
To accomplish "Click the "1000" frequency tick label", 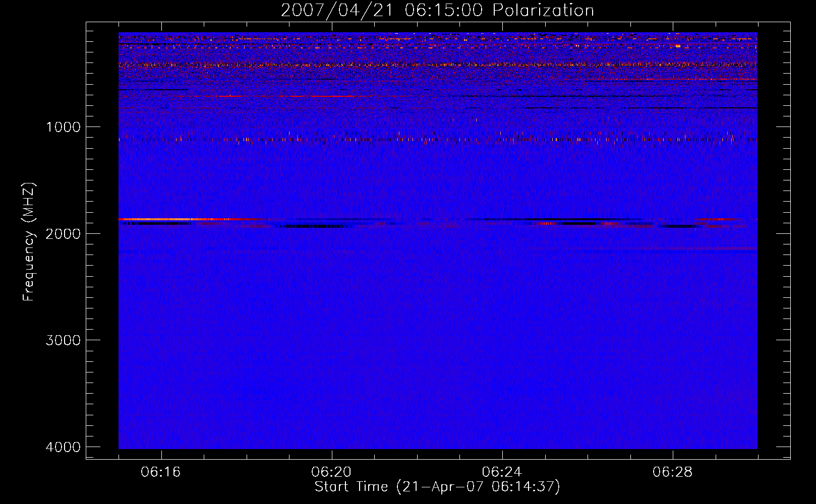I will tap(64, 127).
